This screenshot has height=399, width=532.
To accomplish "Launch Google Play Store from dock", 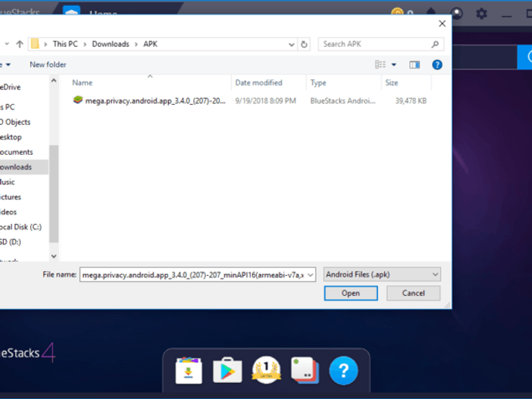I will click(x=227, y=370).
